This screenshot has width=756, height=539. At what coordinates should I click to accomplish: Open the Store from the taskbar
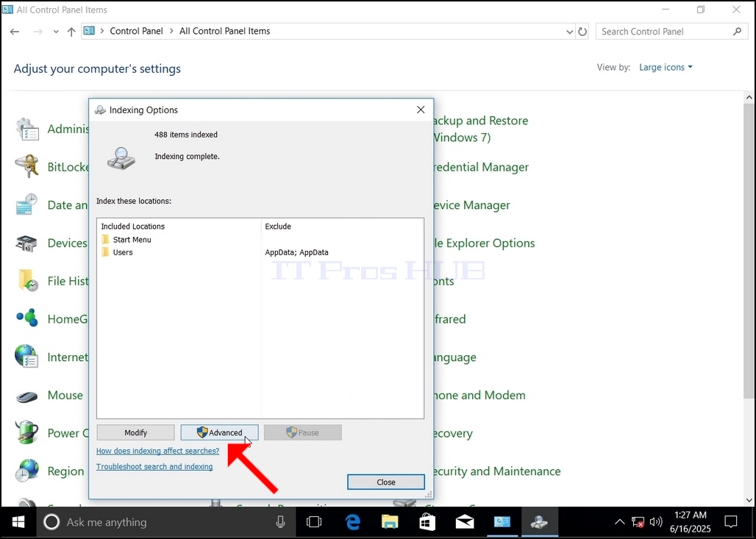tap(427, 522)
